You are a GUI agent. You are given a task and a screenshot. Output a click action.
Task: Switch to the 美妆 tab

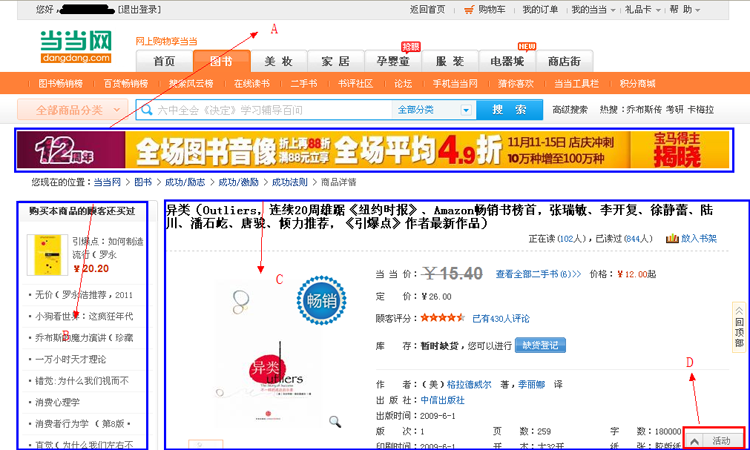coord(278,61)
